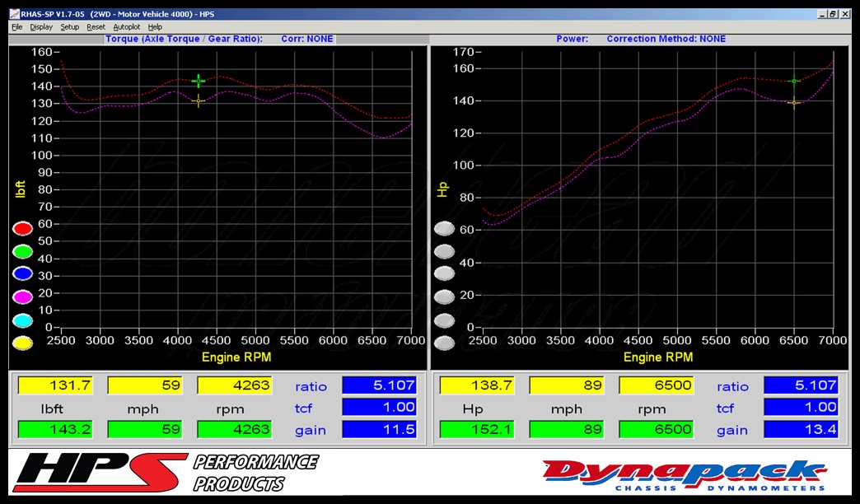860x504 pixels.
Task: Click the yellow crosshair cursor on torque curve
Action: click(199, 100)
